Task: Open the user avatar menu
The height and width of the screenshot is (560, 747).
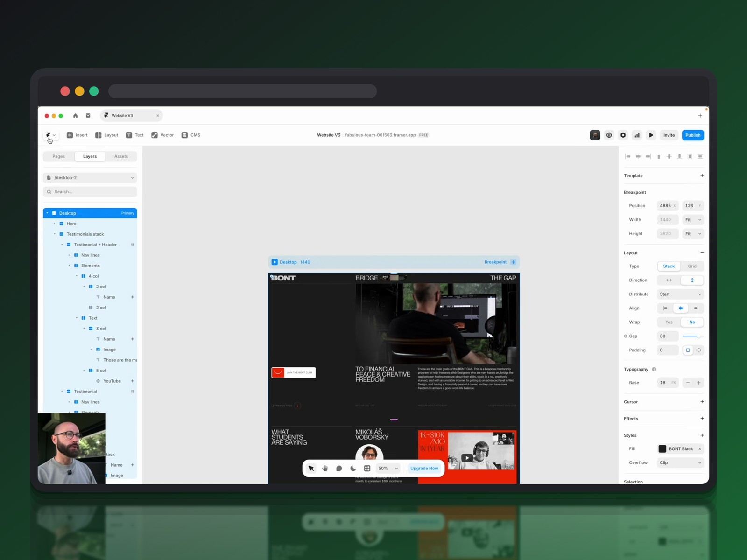Action: [595, 135]
